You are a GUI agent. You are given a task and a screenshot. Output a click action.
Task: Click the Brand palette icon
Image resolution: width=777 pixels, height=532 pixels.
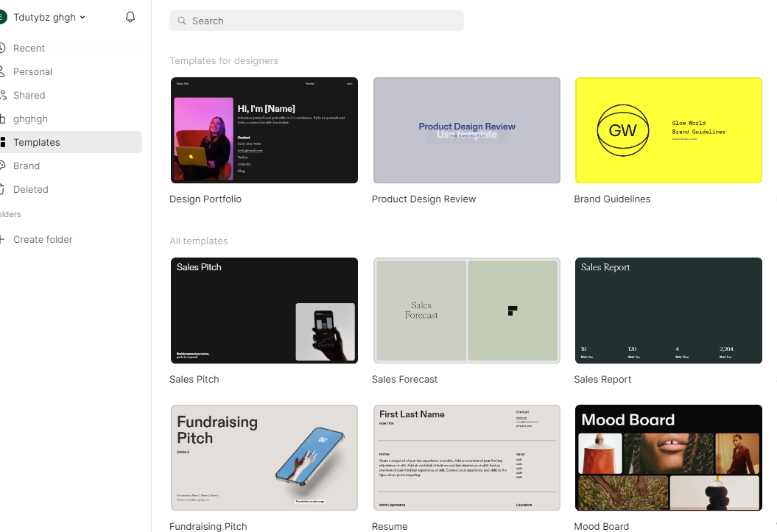(x=2, y=166)
